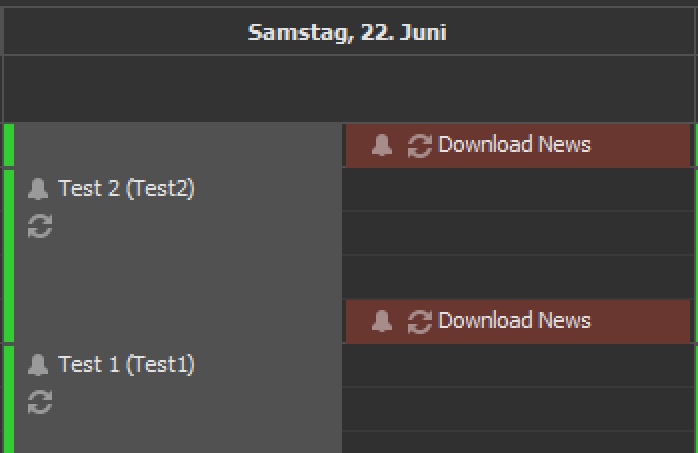Click recurrence icon under Test 1 appointment
Viewport: 698px width, 453px height.
[40, 402]
